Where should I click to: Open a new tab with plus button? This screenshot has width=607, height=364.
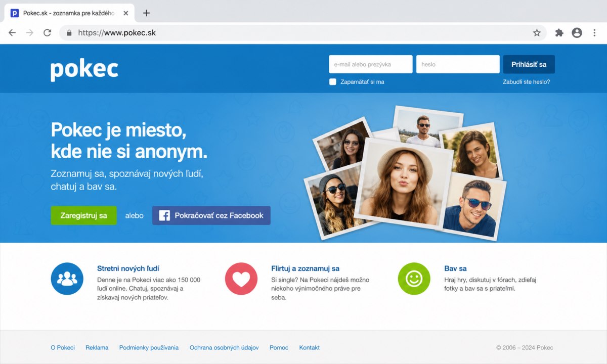point(146,13)
